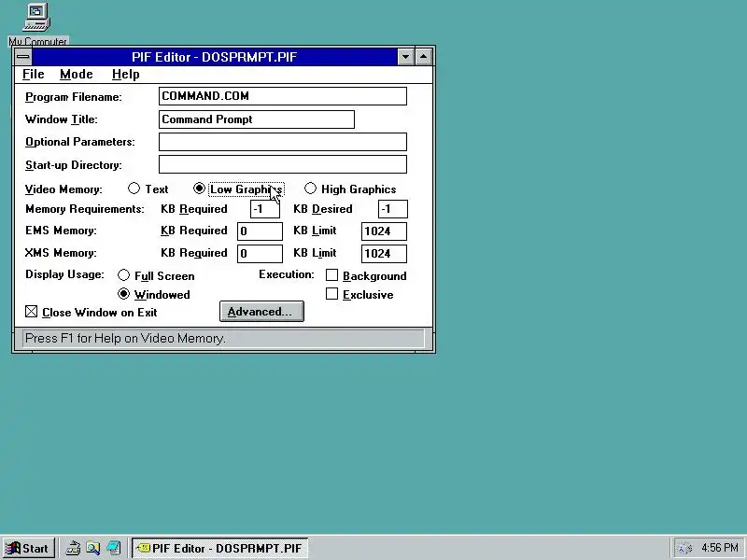Click the Window Title field

(256, 119)
